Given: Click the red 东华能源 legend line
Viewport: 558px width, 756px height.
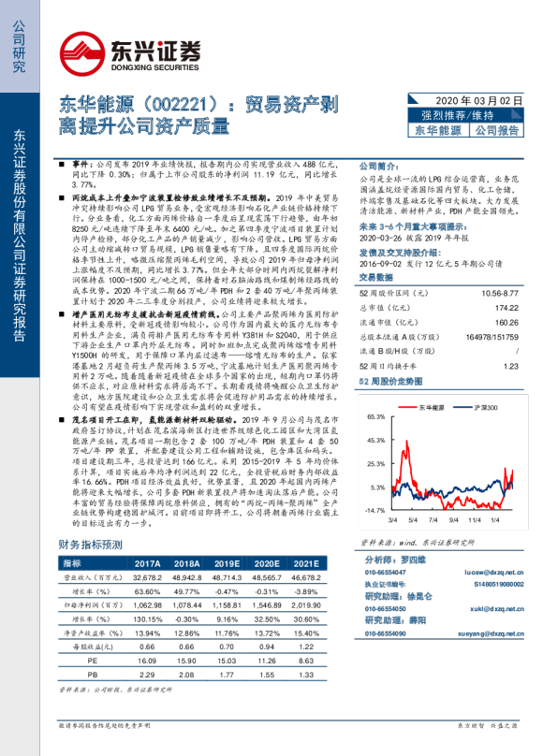Looking at the screenshot, I should click(x=407, y=408).
